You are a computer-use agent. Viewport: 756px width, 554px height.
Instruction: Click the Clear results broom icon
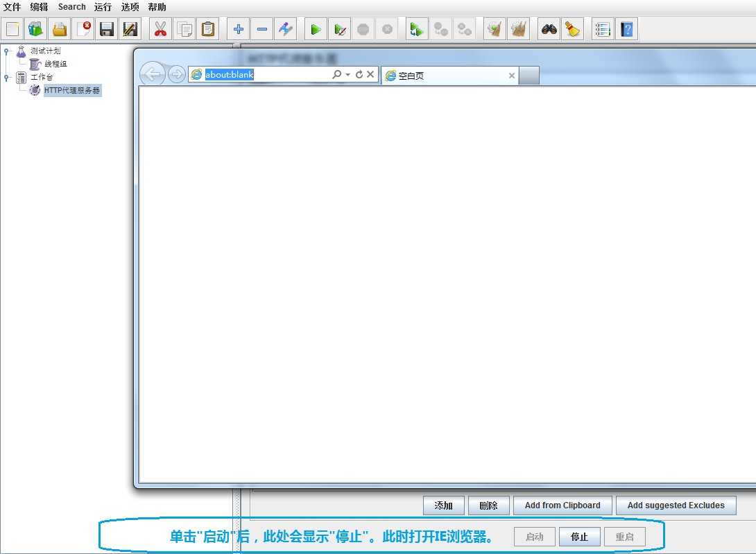click(495, 29)
